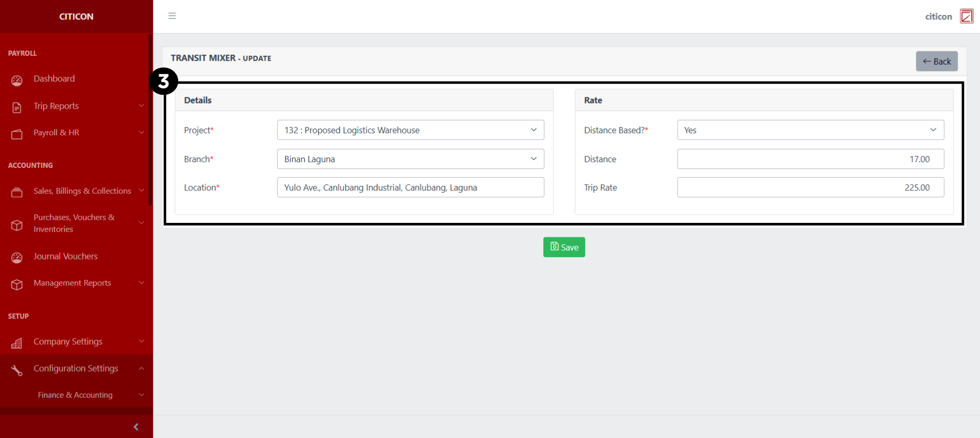
Task: Expand Sales, Billings & Collections menu
Action: coord(82,191)
